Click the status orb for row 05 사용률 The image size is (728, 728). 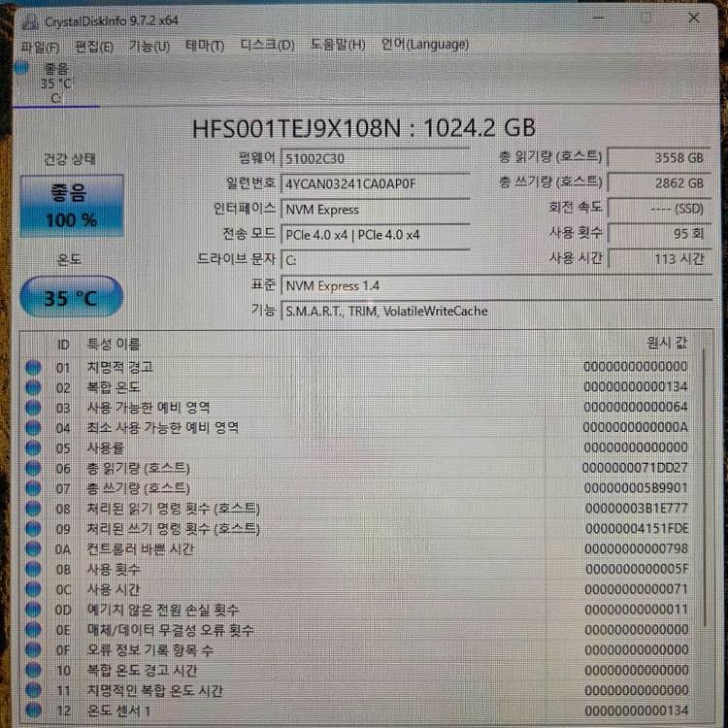(x=33, y=448)
